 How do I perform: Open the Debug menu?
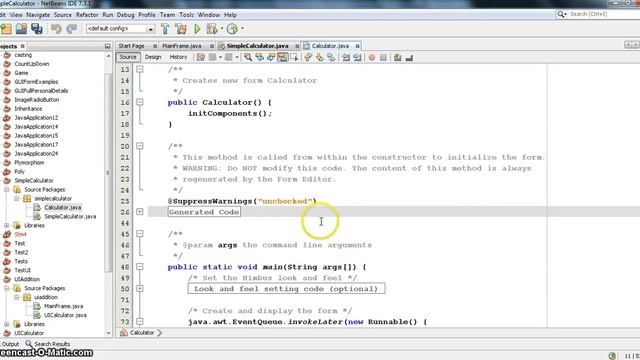pos(125,15)
